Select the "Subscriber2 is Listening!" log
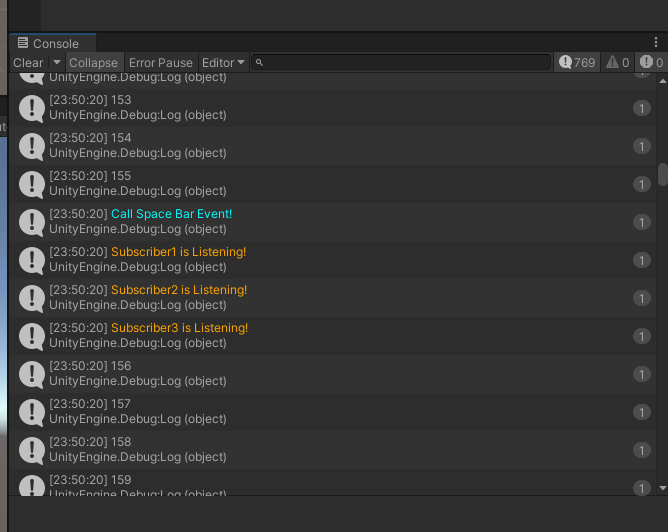This screenshot has width=668, height=532. [x=332, y=298]
